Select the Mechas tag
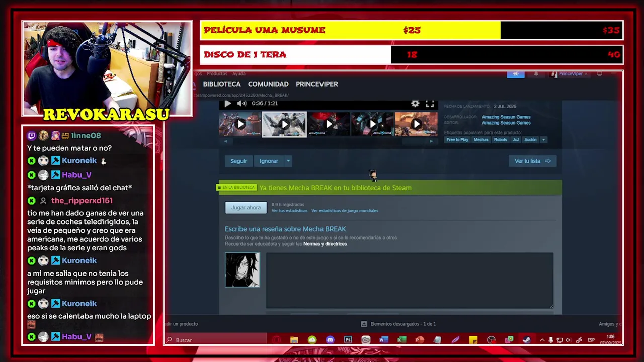 pyautogui.click(x=481, y=140)
